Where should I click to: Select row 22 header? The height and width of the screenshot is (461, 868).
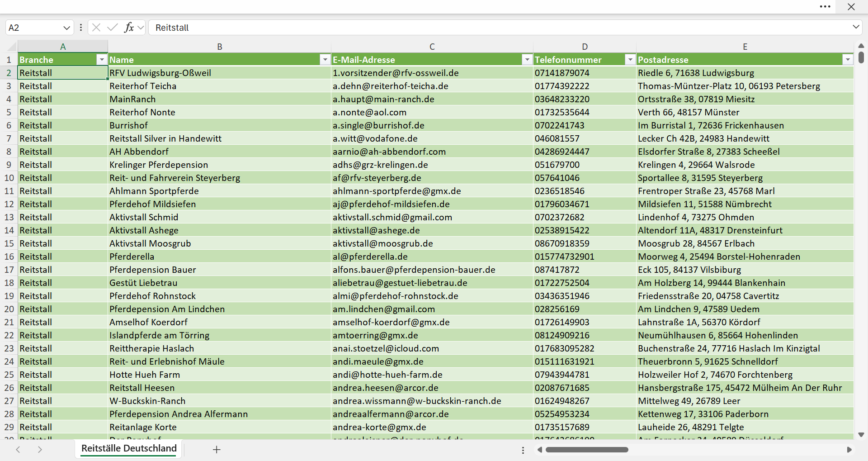click(x=9, y=335)
